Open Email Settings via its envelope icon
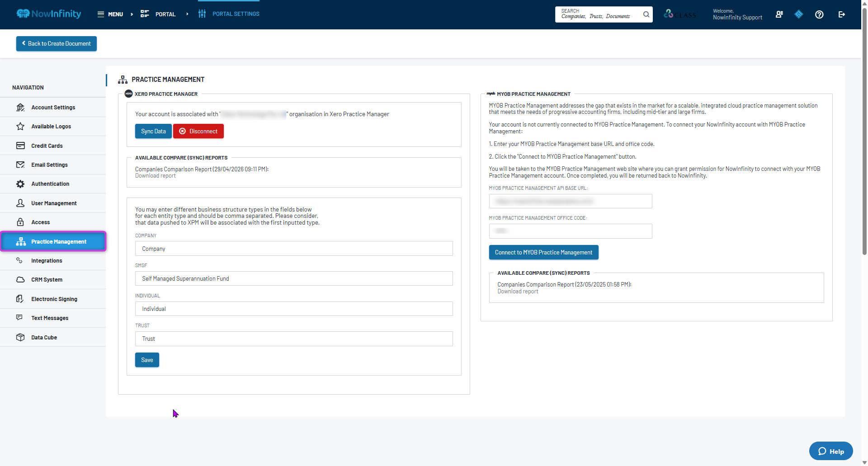Image resolution: width=868 pixels, height=466 pixels. tap(20, 165)
